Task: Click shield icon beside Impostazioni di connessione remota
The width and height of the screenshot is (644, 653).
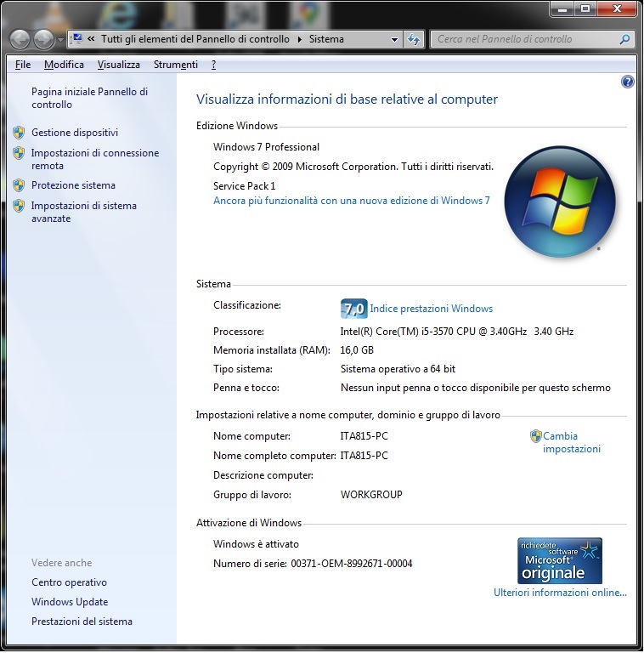Action: tap(19, 153)
